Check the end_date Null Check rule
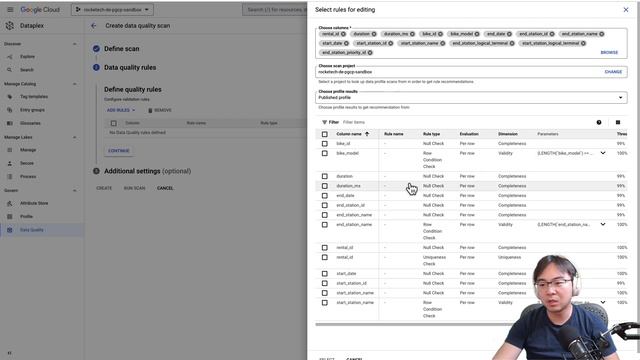The width and height of the screenshot is (640, 360). pyautogui.click(x=324, y=196)
